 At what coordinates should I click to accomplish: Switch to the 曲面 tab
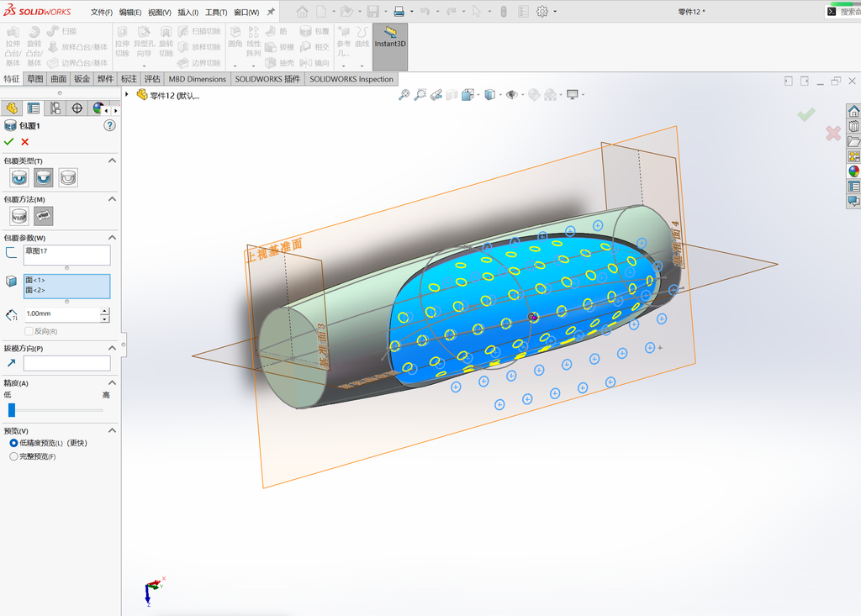coord(59,79)
